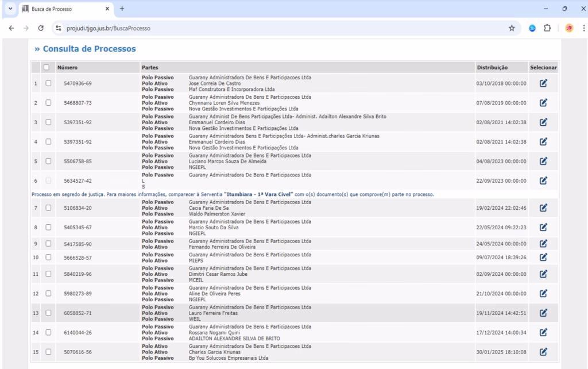Open edit icon for process 5470936-69
This screenshot has height=369, width=588.
(543, 83)
